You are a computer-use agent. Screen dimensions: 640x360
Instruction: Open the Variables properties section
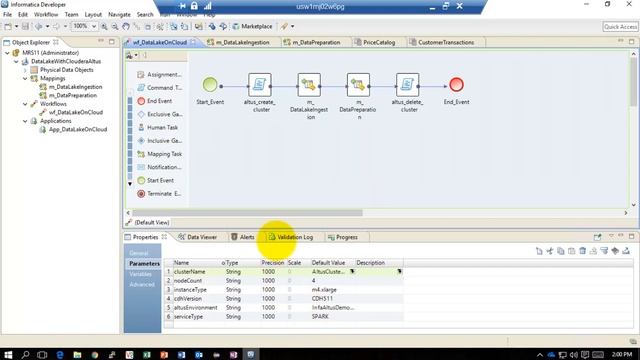140,274
